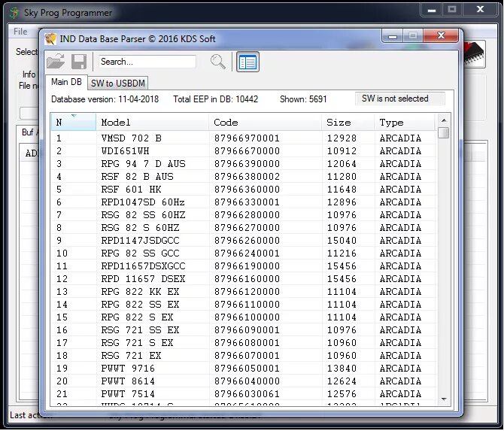Click the open database folder icon

[55, 61]
